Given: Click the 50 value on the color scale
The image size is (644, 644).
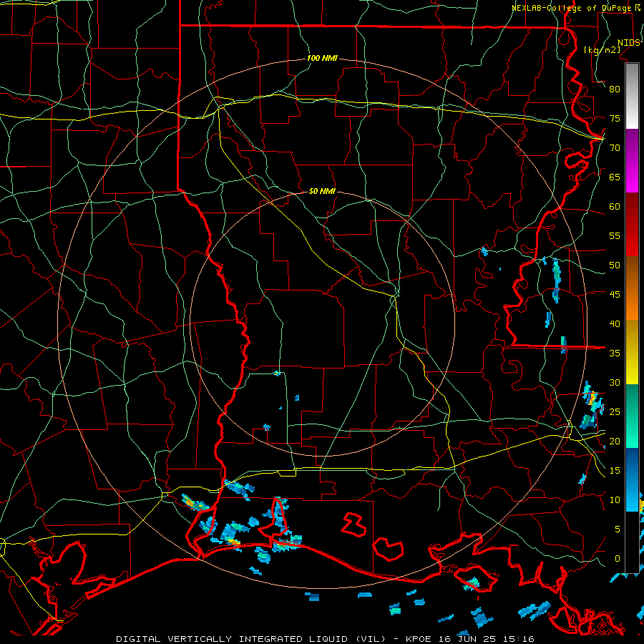Looking at the screenshot, I should pos(615,265).
